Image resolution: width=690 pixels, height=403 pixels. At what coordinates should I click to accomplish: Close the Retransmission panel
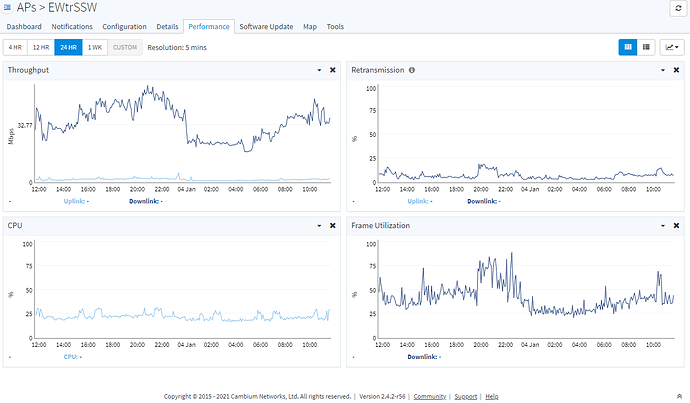click(x=676, y=70)
